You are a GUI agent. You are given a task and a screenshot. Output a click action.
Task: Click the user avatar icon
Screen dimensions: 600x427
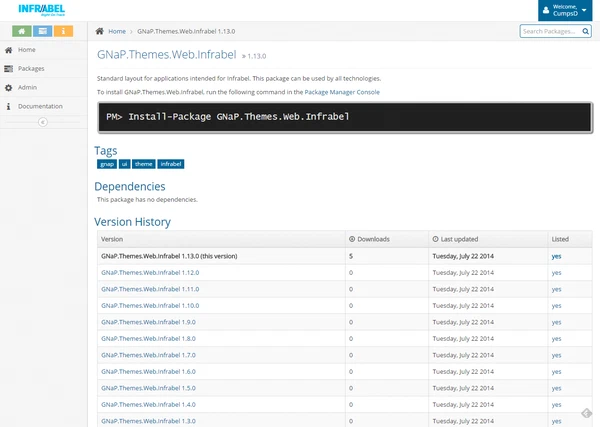coord(546,10)
